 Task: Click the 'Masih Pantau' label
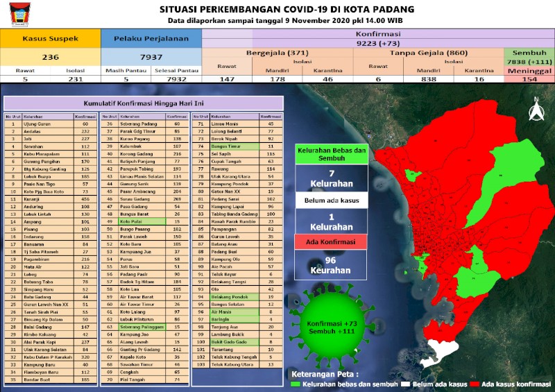(x=126, y=71)
